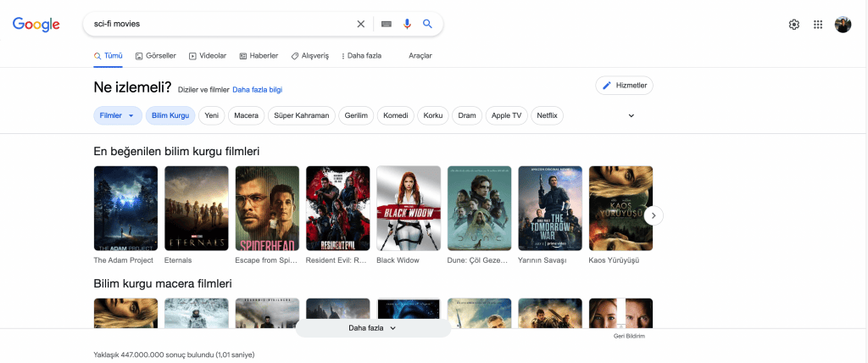Click the 'The Adam Project' title text
Image resolution: width=868 pixels, height=363 pixels.
pyautogui.click(x=123, y=260)
